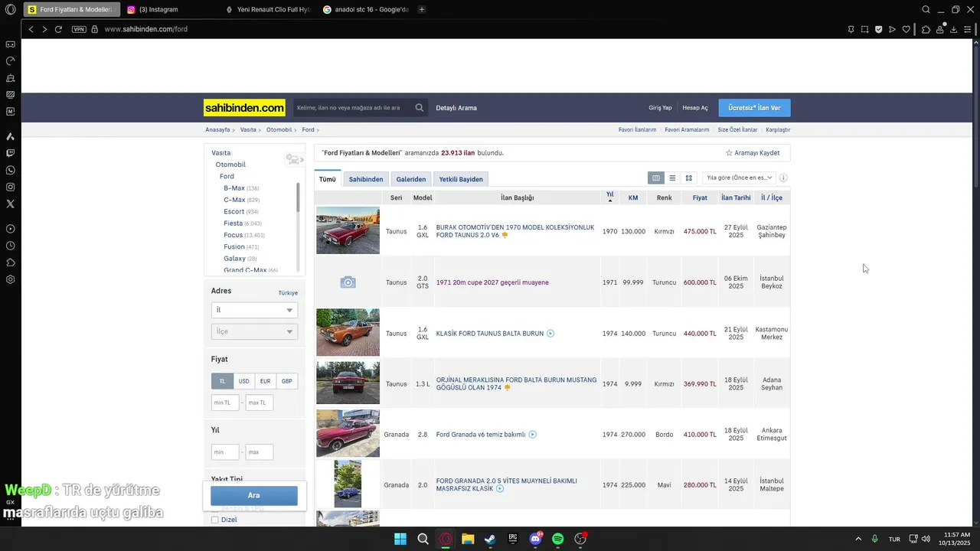Viewport: 980px width, 551px height.
Task: Select the Yetkili Bayiden tab
Action: tap(461, 179)
